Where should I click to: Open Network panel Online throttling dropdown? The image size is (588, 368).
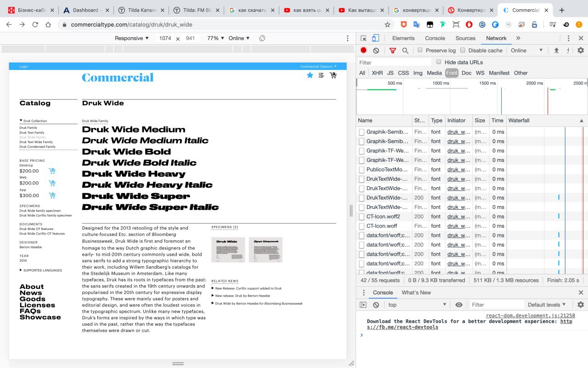point(526,50)
